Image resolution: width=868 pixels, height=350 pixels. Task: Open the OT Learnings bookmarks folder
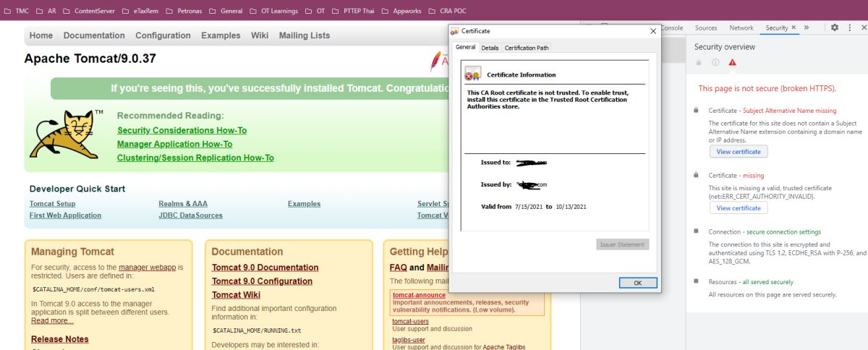click(x=273, y=11)
